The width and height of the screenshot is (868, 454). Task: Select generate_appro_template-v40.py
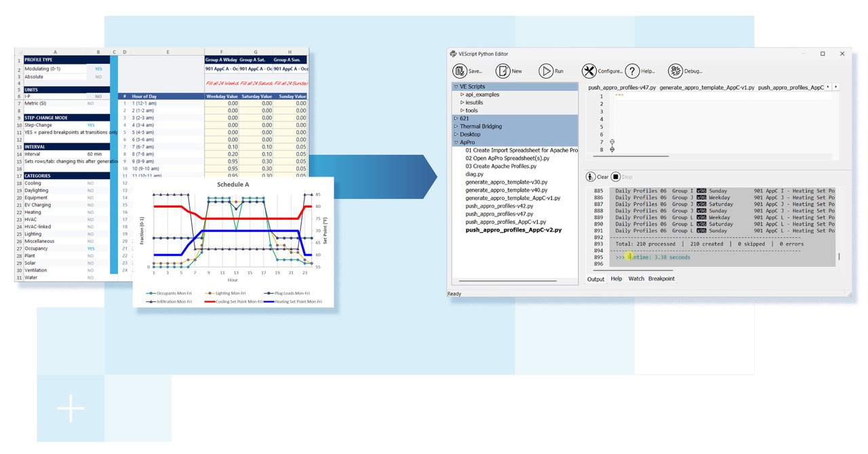pyautogui.click(x=506, y=191)
